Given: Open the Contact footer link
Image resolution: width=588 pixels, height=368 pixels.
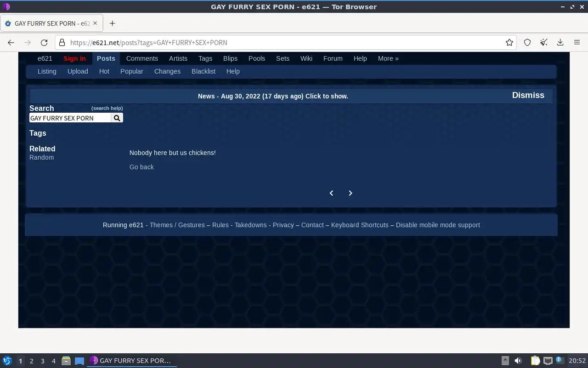Looking at the screenshot, I should [x=312, y=225].
